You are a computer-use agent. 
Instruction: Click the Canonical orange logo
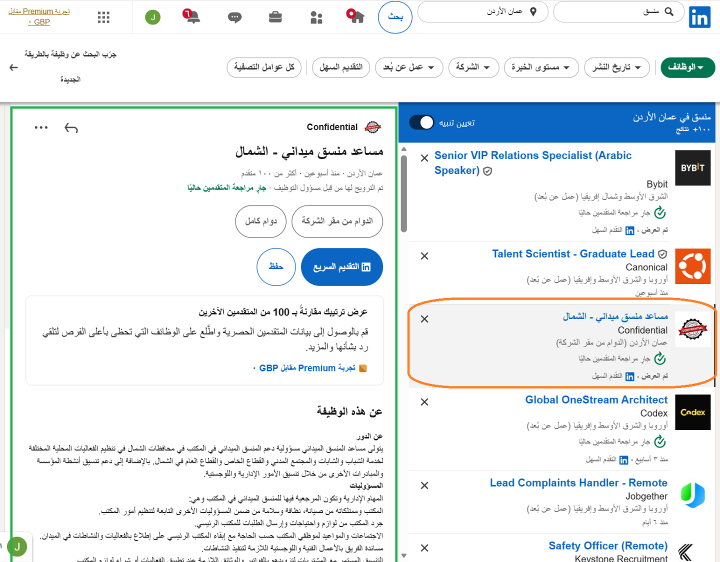click(692, 266)
